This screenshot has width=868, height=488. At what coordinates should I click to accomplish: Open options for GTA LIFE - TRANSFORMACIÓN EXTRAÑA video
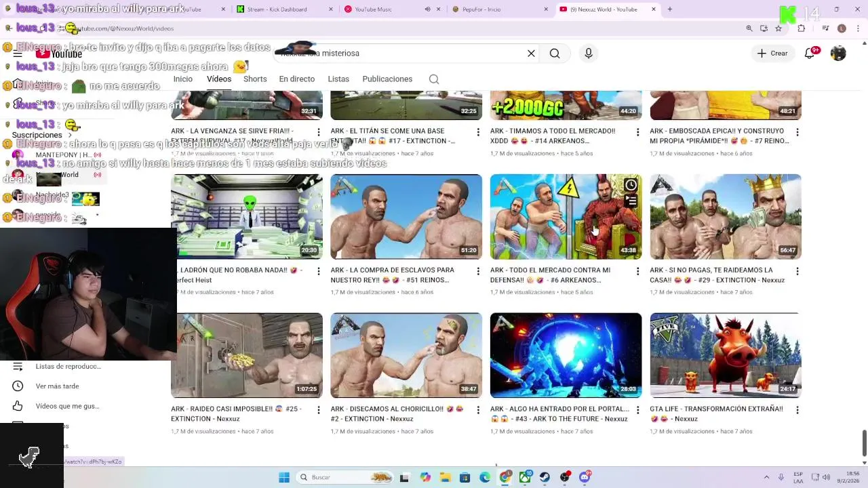click(x=797, y=410)
